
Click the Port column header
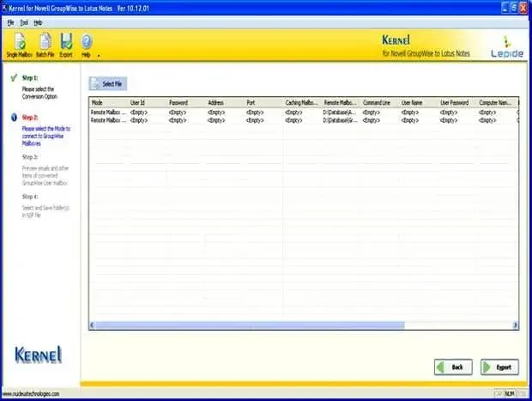pos(263,102)
